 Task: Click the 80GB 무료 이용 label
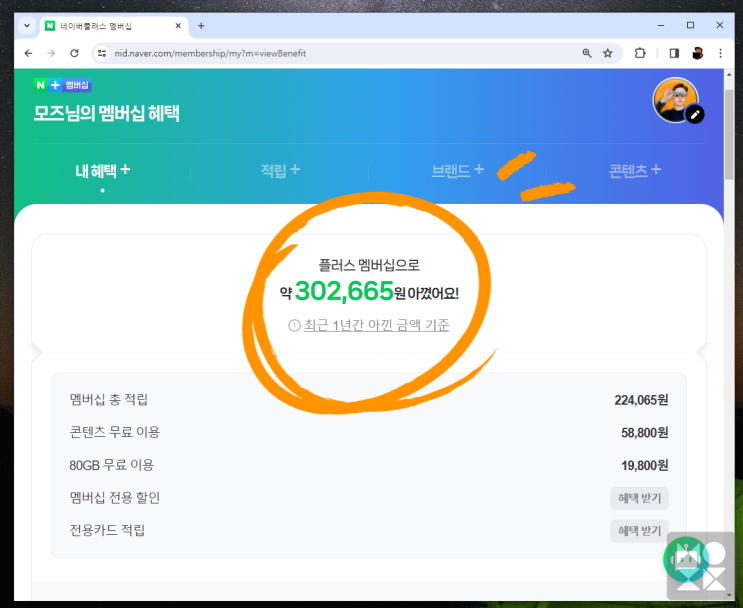112,465
